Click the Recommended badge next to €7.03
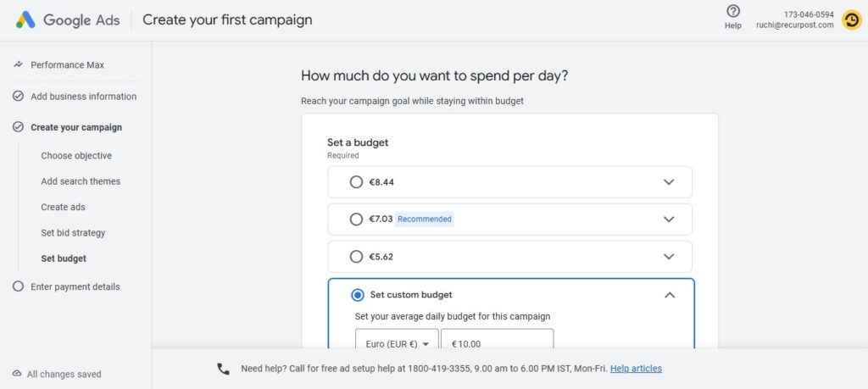Image resolution: width=868 pixels, height=389 pixels. coord(425,220)
